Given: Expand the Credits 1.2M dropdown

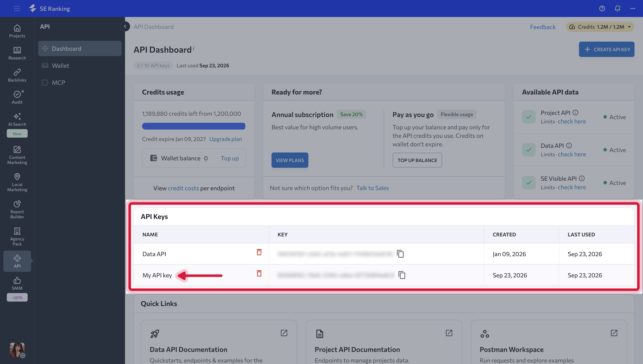Looking at the screenshot, I should click(x=600, y=27).
